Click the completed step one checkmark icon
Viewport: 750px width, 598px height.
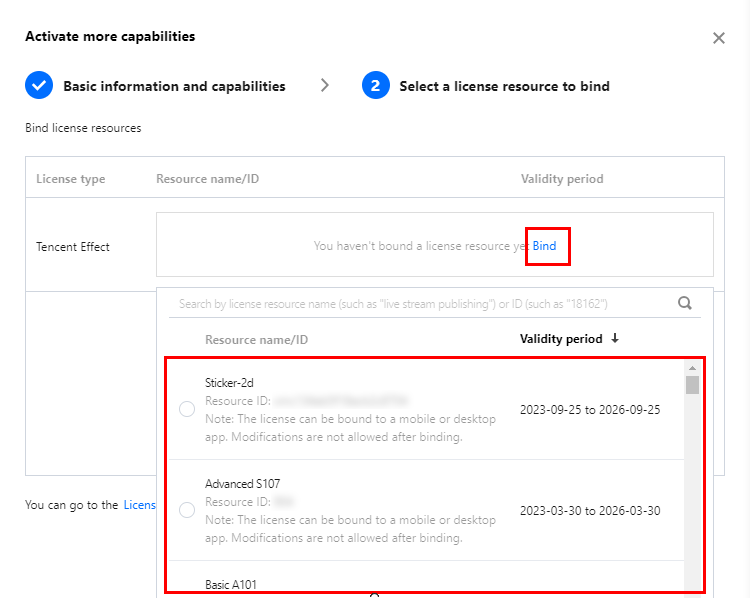[x=39, y=86]
